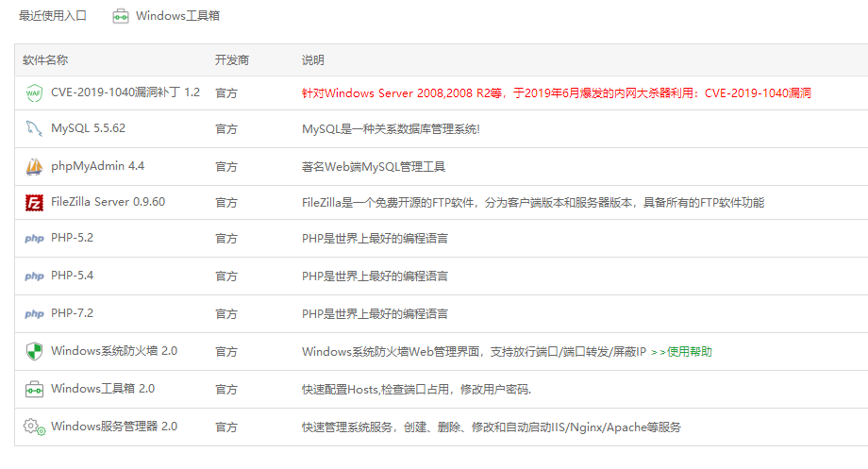868x469 pixels.
Task: Click the MySQL是一种关系数据库管理系统 description
Action: click(391, 129)
